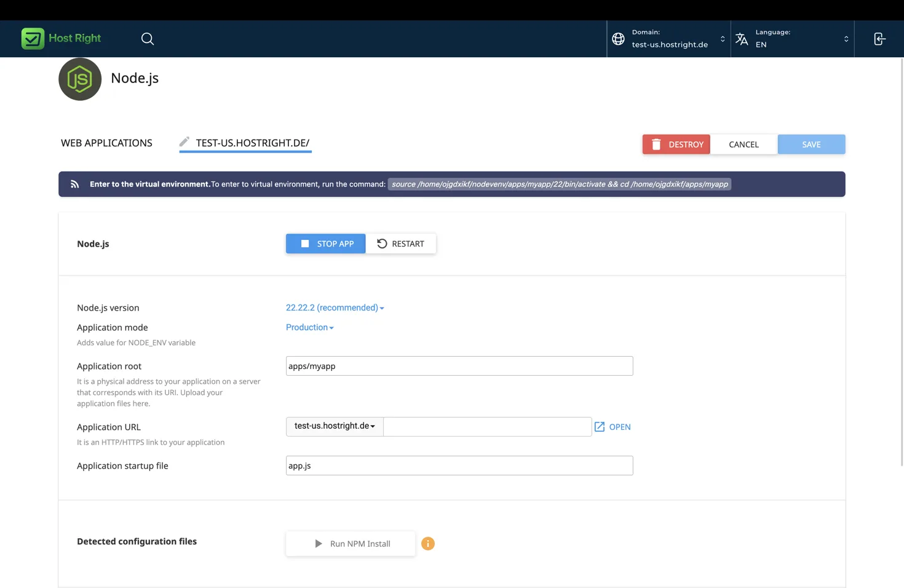
Task: Click the language translate icon
Action: (x=742, y=39)
